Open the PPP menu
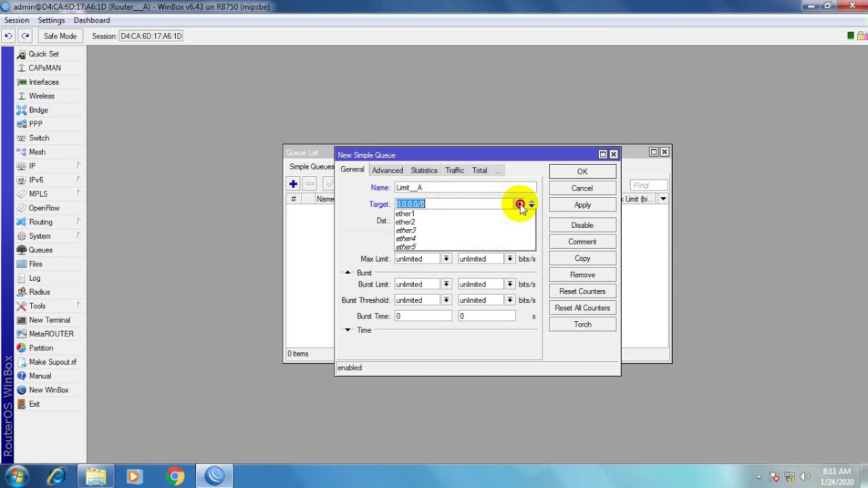Viewport: 868px width, 488px height. pyautogui.click(x=35, y=124)
